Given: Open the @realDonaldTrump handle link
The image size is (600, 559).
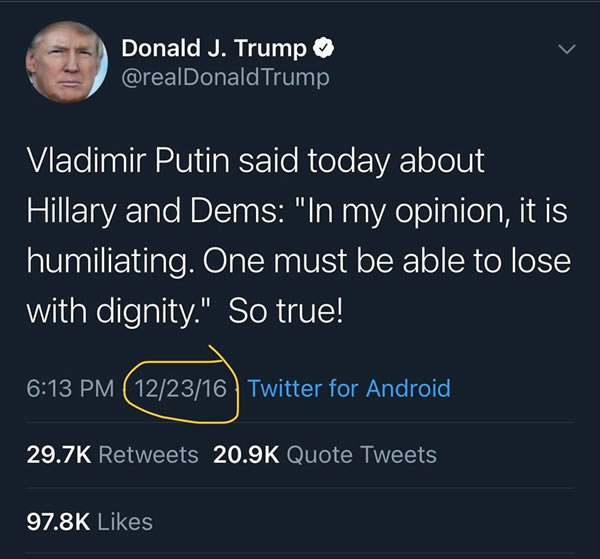Looking at the screenshot, I should tap(224, 77).
